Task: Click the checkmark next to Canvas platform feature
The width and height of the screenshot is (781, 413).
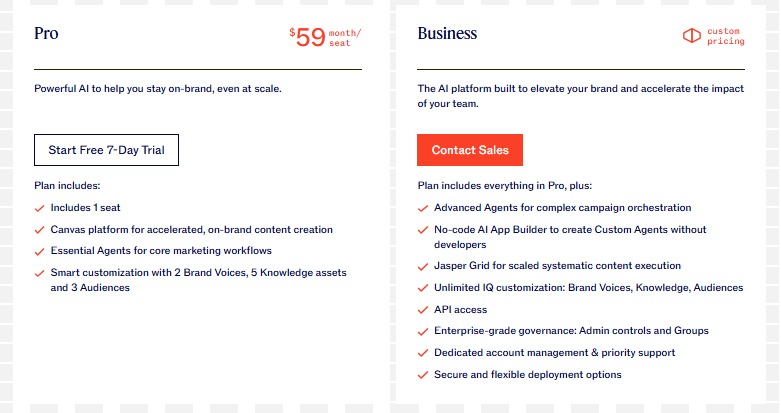Action: [x=39, y=230]
